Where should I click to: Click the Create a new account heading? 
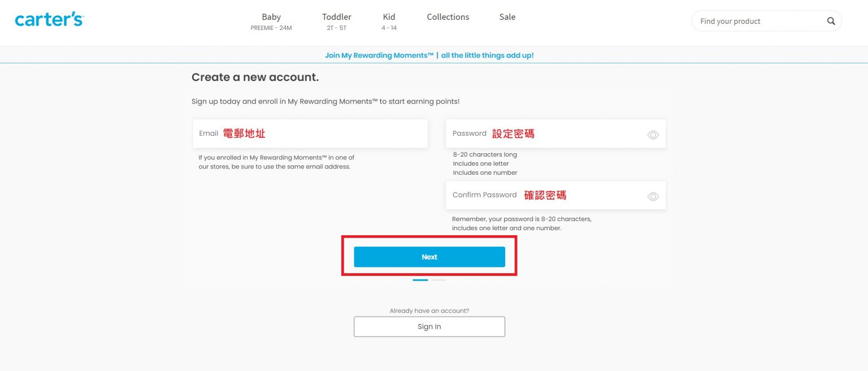point(255,77)
